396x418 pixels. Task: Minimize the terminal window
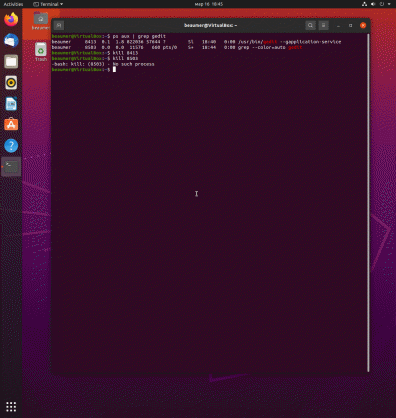338,25
